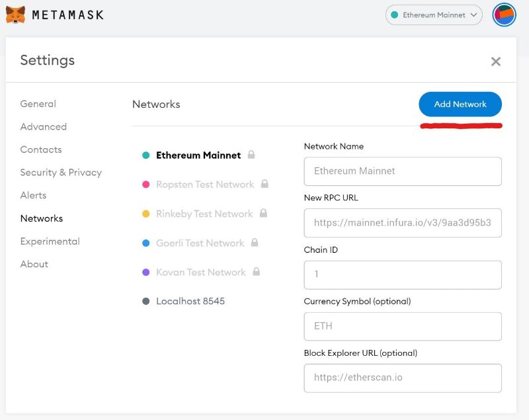Click the Network Name input field
This screenshot has width=529, height=420.
pyautogui.click(x=402, y=171)
